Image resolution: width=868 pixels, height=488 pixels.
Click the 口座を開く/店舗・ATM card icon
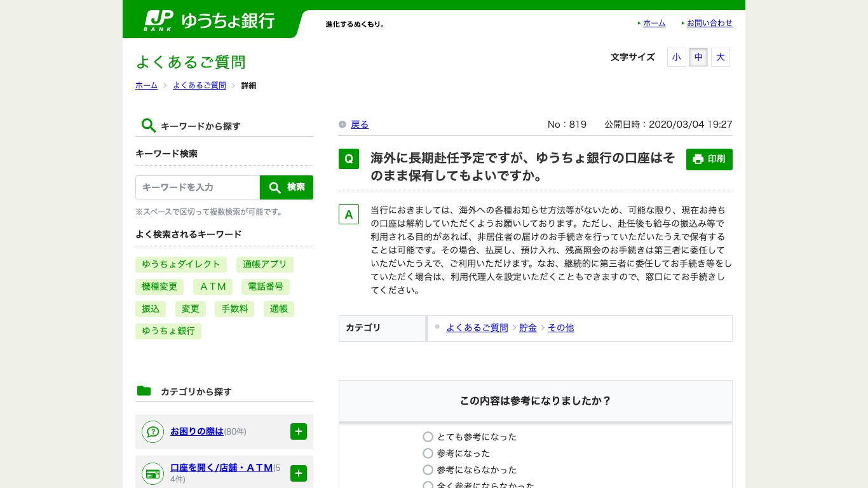(x=153, y=474)
